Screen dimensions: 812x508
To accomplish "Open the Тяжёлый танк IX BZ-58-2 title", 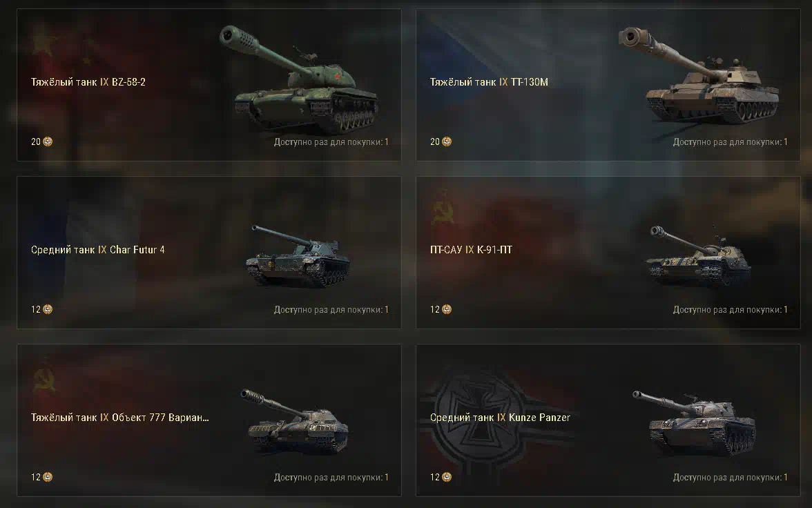I will tap(88, 82).
